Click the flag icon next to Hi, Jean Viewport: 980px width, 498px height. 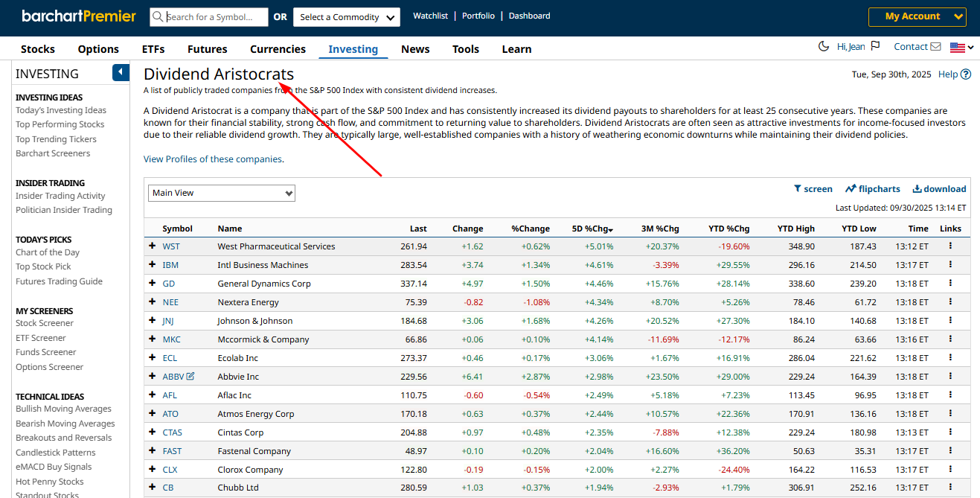[x=875, y=45]
